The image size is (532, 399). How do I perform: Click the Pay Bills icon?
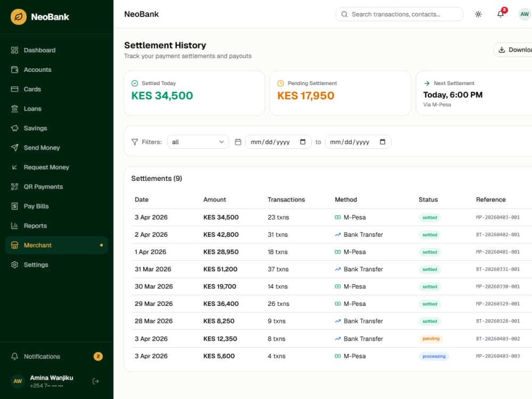[14, 206]
